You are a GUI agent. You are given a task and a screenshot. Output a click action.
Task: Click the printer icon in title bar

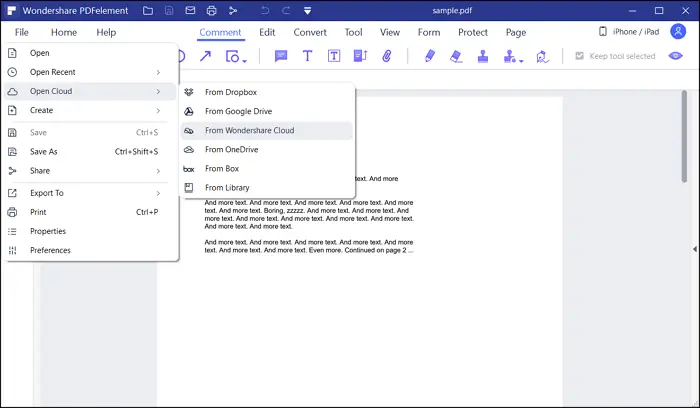click(x=212, y=11)
